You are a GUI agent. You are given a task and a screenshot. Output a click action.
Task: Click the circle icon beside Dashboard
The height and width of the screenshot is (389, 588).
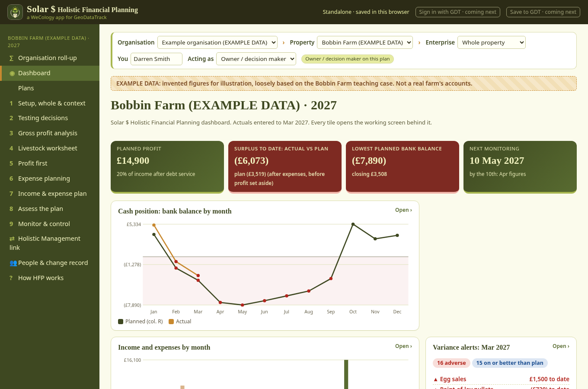[x=12, y=73]
